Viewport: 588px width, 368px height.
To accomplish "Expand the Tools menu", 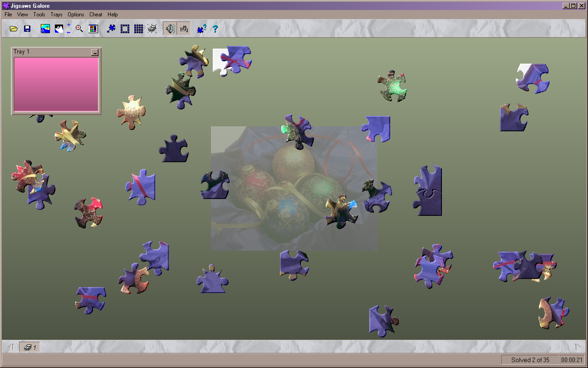I will (39, 14).
